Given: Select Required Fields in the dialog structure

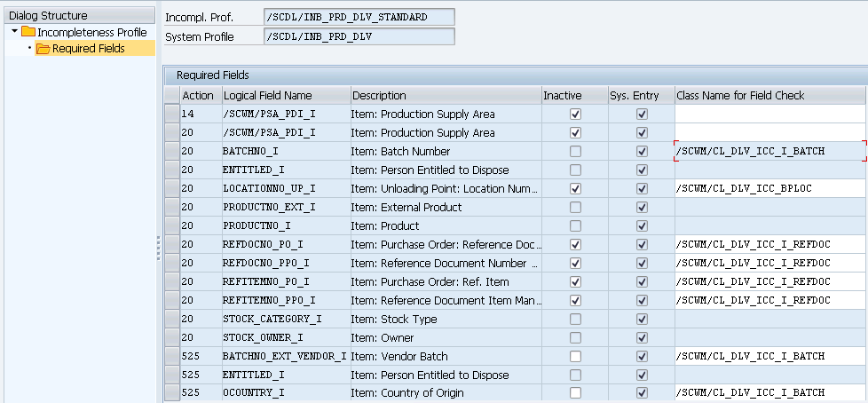Looking at the screenshot, I should pos(88,49).
